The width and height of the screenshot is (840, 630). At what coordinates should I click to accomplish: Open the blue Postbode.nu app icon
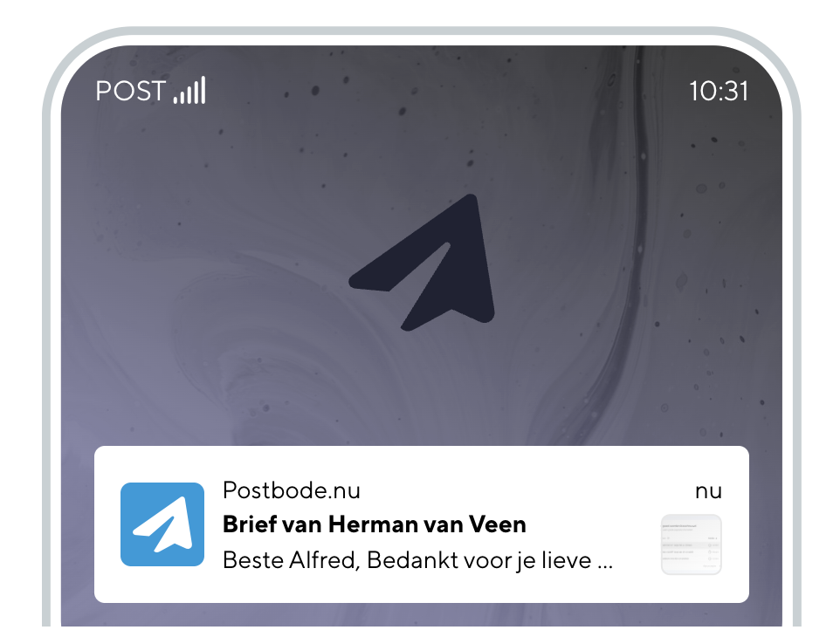162,524
